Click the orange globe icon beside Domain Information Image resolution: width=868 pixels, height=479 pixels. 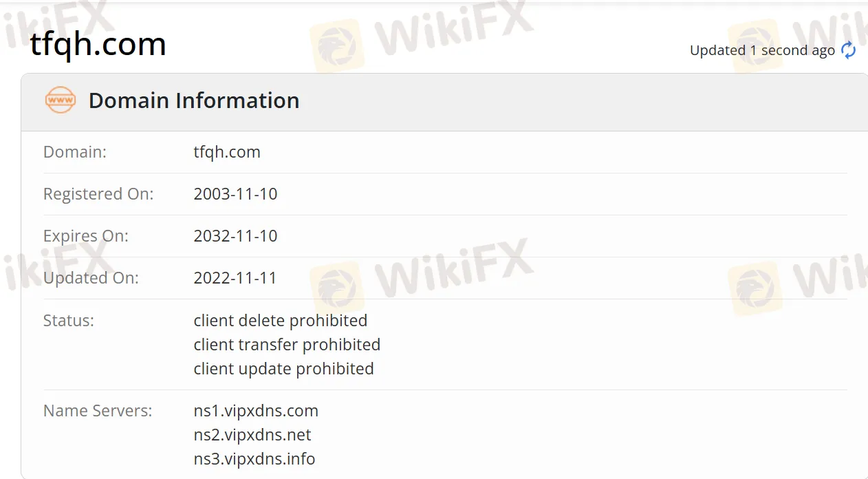60,100
